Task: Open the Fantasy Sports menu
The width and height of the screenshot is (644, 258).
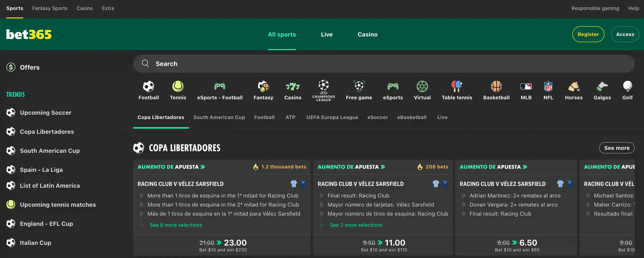Action: pos(50,8)
